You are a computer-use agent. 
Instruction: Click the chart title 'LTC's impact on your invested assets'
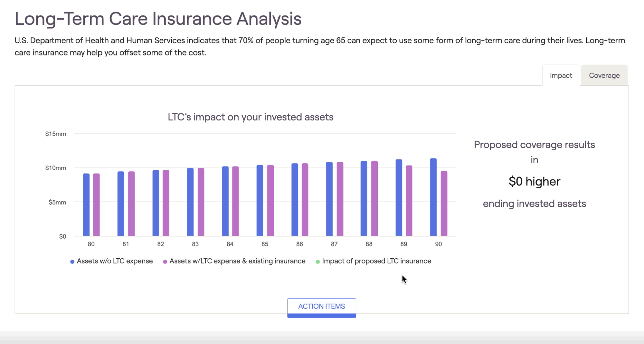pos(251,117)
